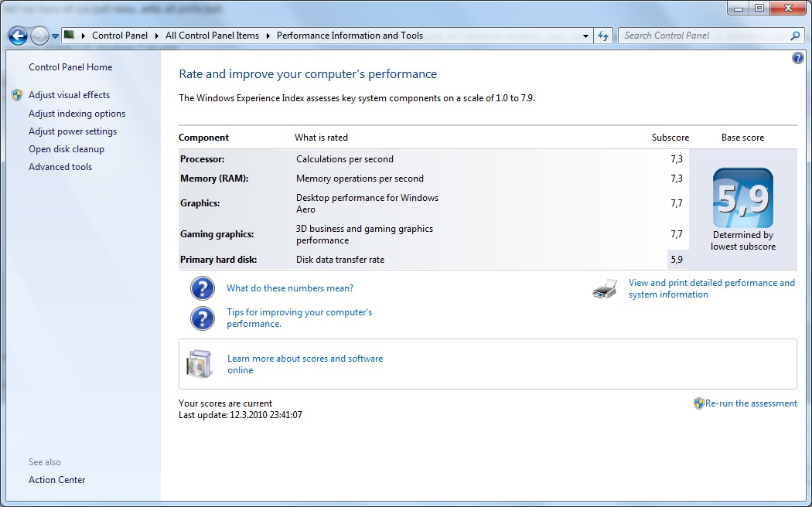Screen dimensions: 812x507
Task: Select 'All Control Panel Items' breadcrumb
Action: pos(212,36)
